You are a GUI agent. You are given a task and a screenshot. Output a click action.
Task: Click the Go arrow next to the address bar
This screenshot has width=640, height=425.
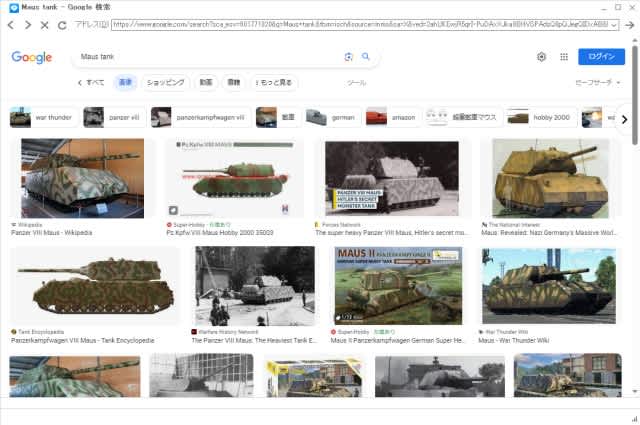coord(630,25)
